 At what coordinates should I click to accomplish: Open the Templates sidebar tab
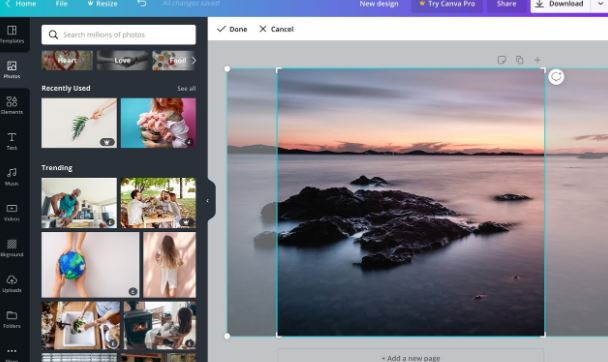(x=12, y=34)
